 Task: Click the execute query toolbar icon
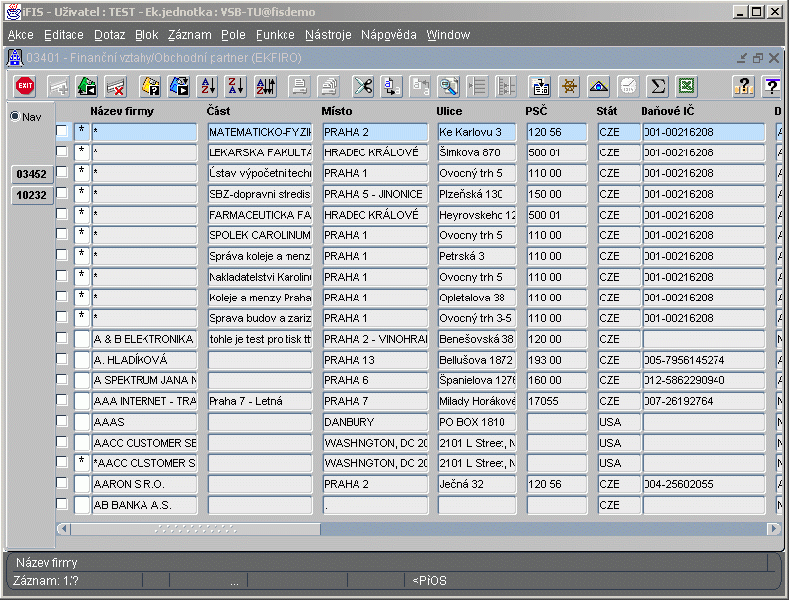point(179,86)
